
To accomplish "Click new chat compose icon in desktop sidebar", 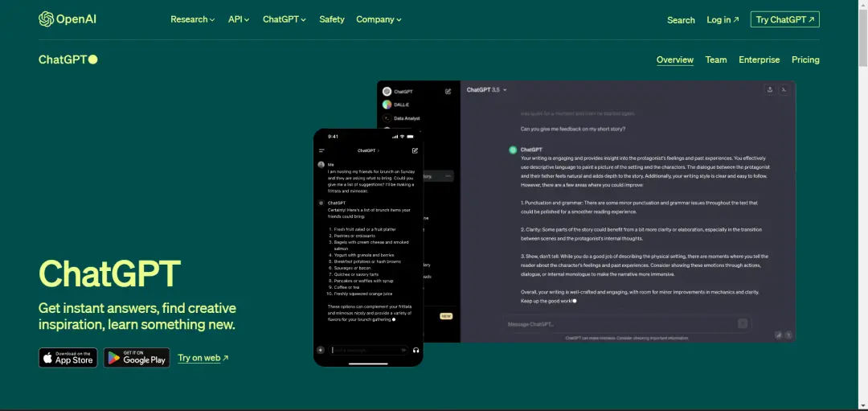I will 448,92.
